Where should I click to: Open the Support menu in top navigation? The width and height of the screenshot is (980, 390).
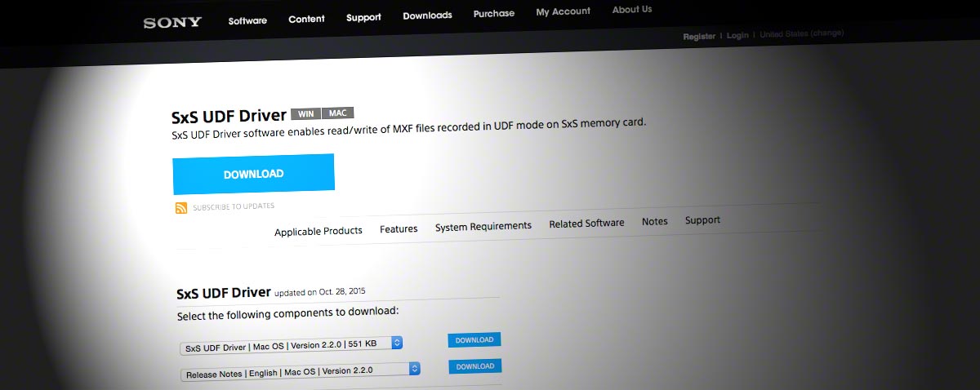click(364, 17)
